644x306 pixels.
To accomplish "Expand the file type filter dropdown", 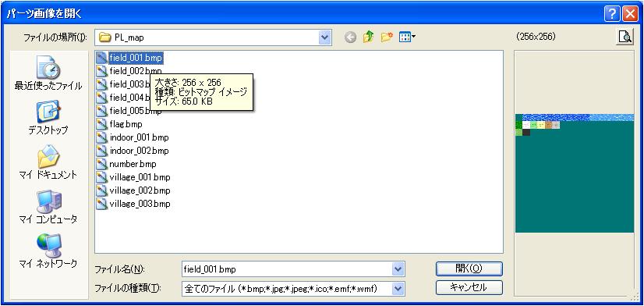I will pyautogui.click(x=398, y=289).
